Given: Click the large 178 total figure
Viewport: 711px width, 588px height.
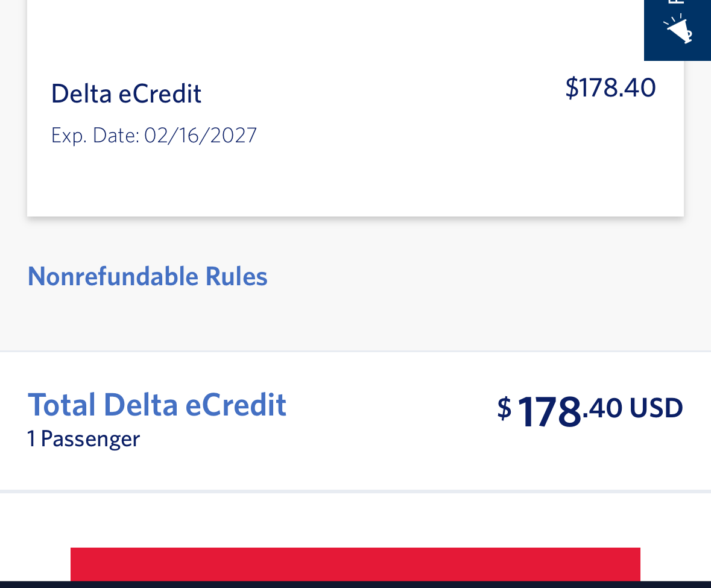Looking at the screenshot, I should pyautogui.click(x=549, y=412).
